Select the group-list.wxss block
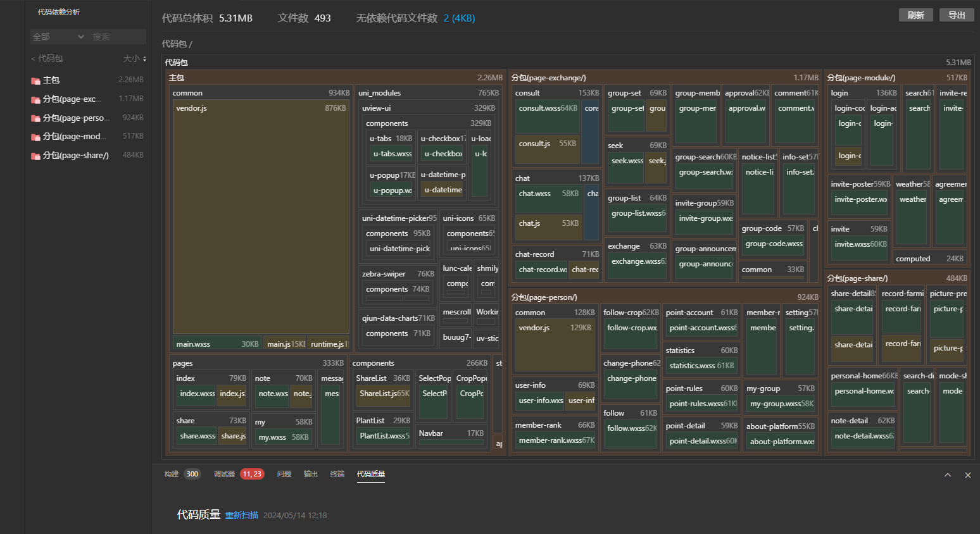The image size is (980, 534). pos(638,218)
